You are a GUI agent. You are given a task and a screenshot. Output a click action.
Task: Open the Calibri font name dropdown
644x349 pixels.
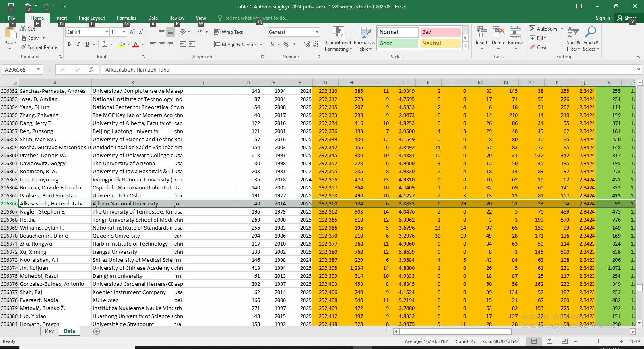click(107, 32)
